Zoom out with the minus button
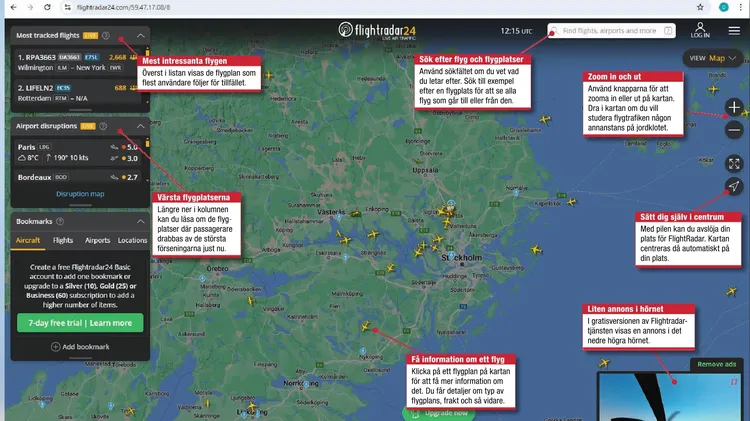 tap(734, 130)
